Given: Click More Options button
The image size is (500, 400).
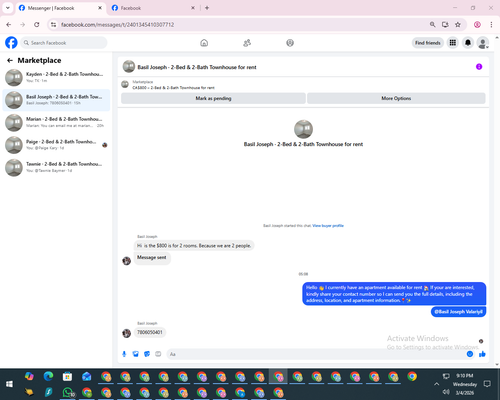Looking at the screenshot, I should [x=396, y=98].
